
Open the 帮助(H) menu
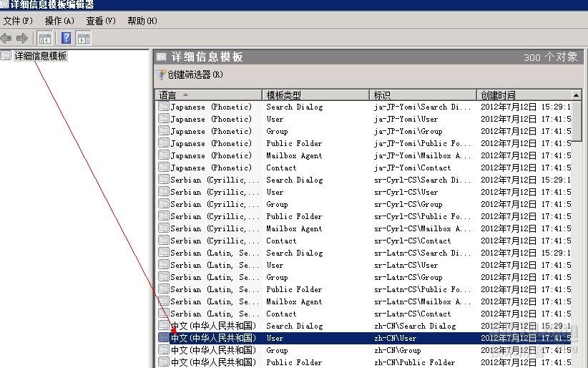click(x=142, y=21)
